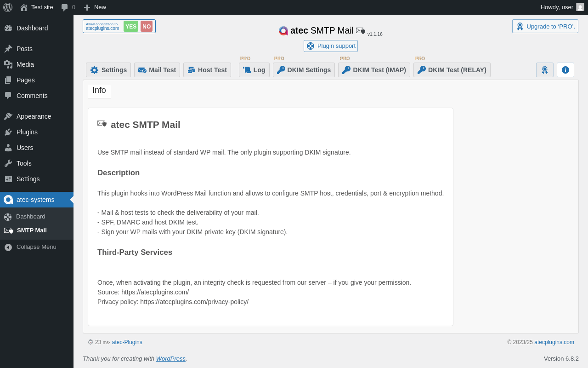588x368 pixels.
Task: Click the atec-systems sidebar icon
Action: coord(8,200)
